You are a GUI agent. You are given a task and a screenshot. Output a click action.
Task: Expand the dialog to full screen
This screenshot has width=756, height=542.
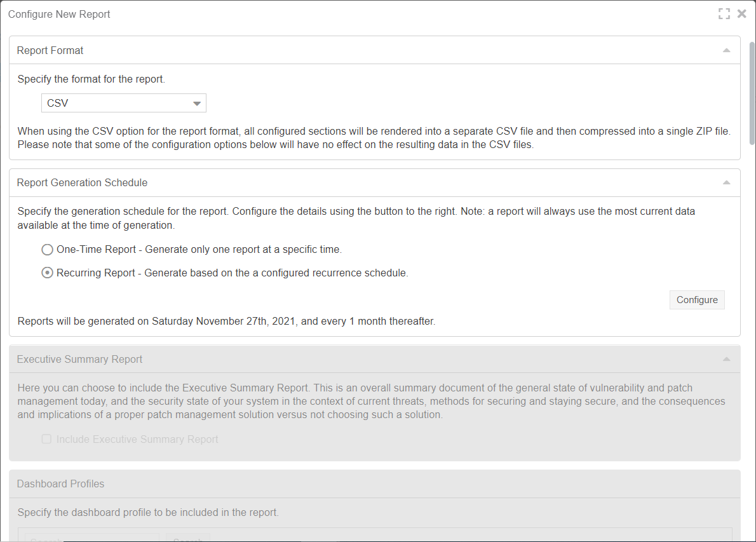pos(724,14)
